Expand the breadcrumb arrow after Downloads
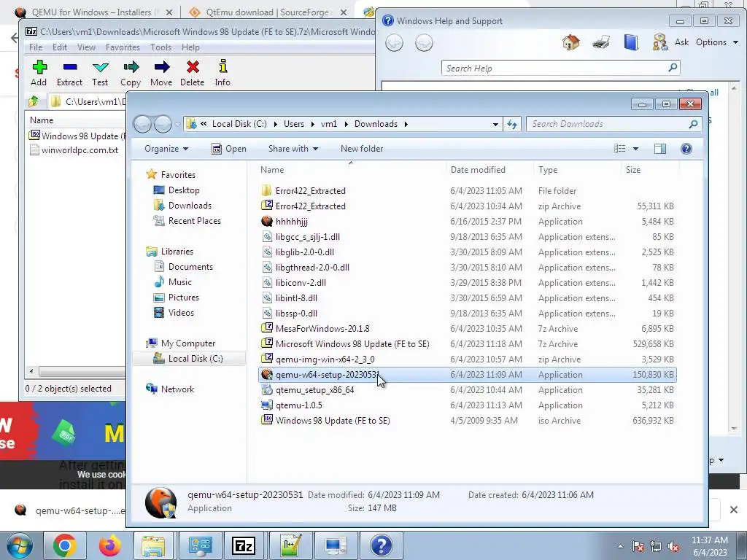The height and width of the screenshot is (560, 747). point(406,124)
